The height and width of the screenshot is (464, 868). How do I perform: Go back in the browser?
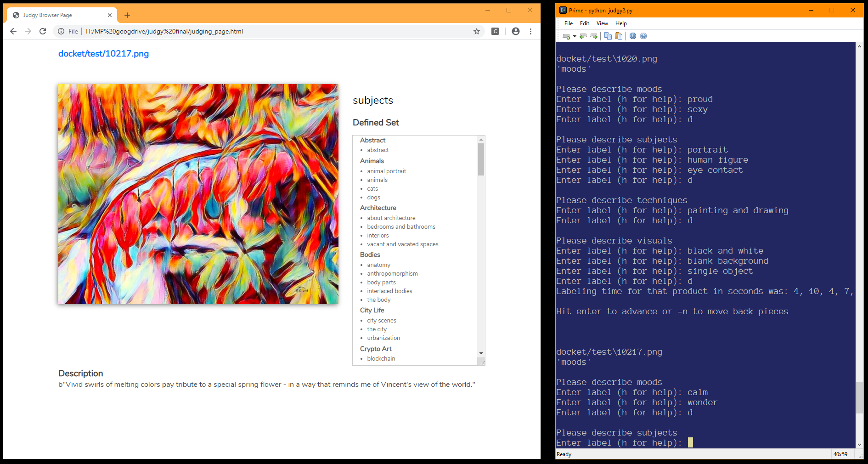pyautogui.click(x=13, y=31)
